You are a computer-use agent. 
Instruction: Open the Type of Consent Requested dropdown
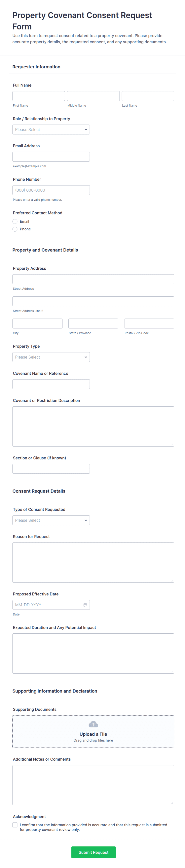pos(51,520)
